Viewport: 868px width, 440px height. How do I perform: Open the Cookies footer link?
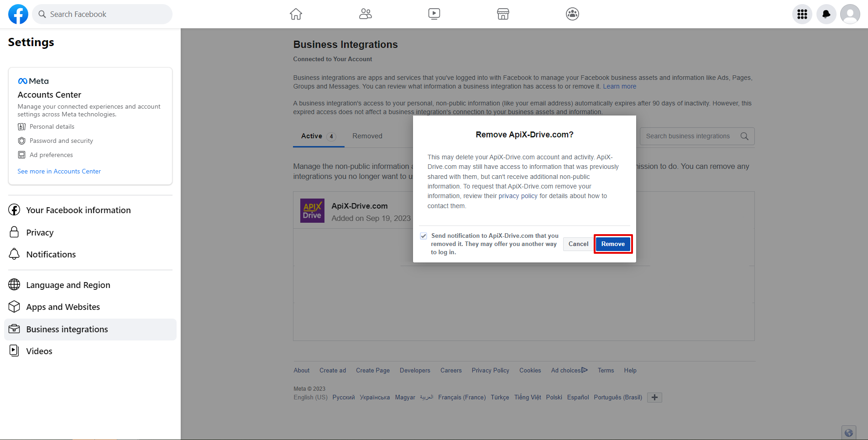click(530, 371)
